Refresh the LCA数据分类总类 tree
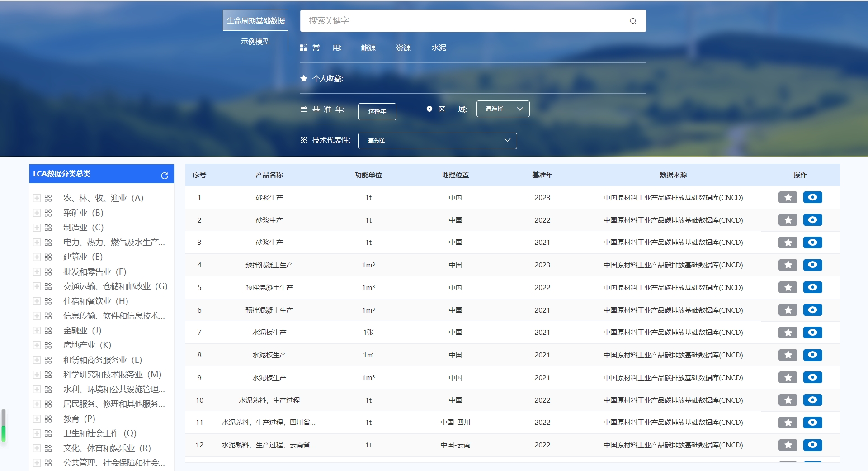 click(x=165, y=176)
